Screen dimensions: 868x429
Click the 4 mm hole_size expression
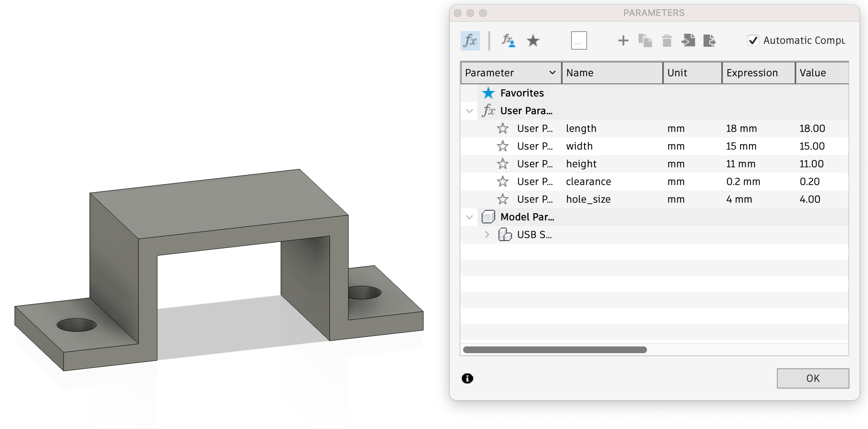[739, 199]
